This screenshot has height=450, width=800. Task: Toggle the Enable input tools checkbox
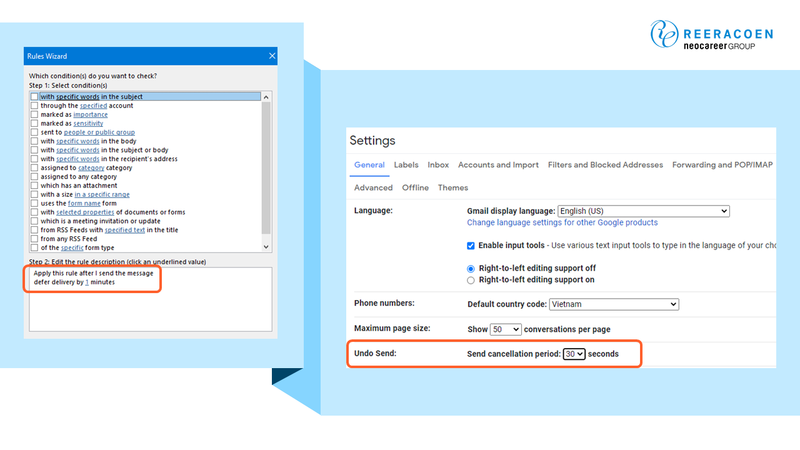click(x=470, y=245)
